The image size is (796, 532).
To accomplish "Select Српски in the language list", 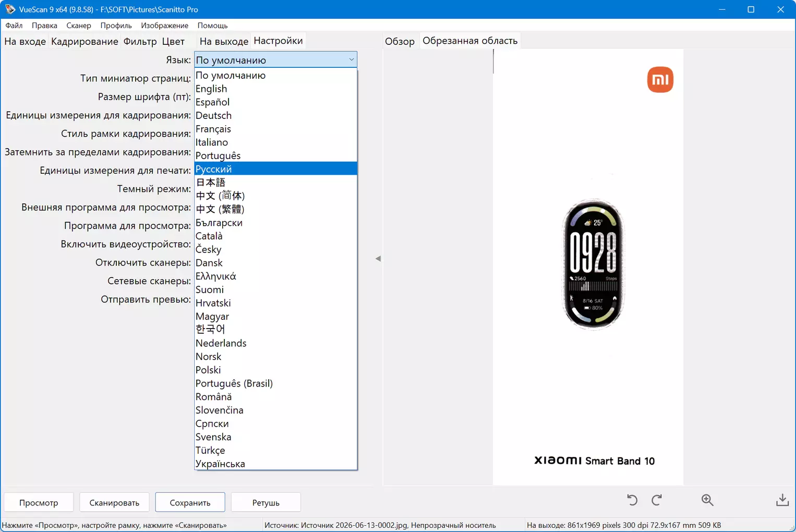I will [275, 424].
